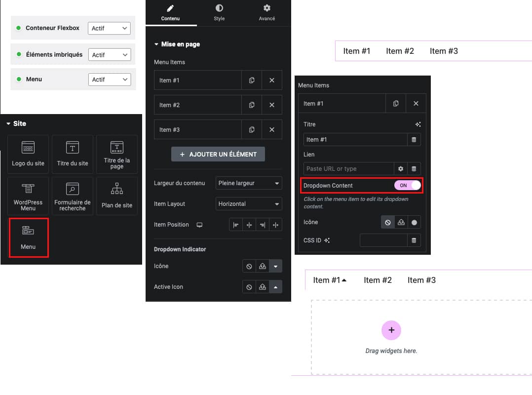Click the AI sparkle next to CSS ID
Viewport: 532px width, 395px height.
327,240
